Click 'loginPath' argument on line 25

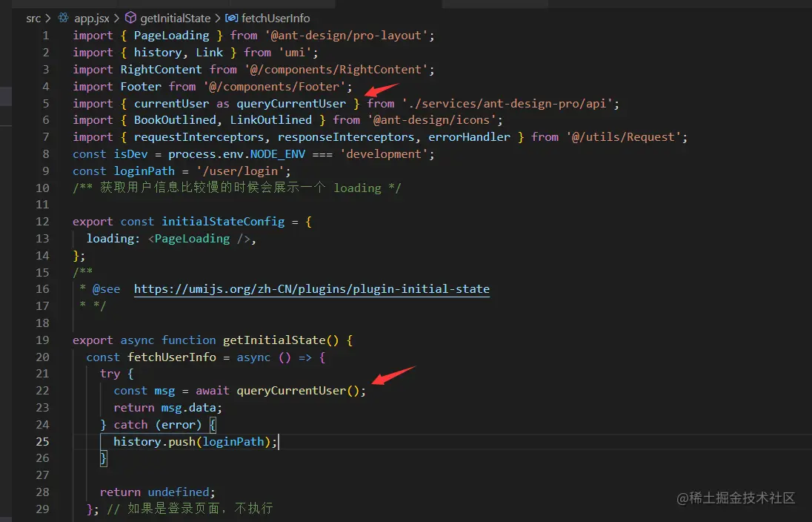coord(233,442)
